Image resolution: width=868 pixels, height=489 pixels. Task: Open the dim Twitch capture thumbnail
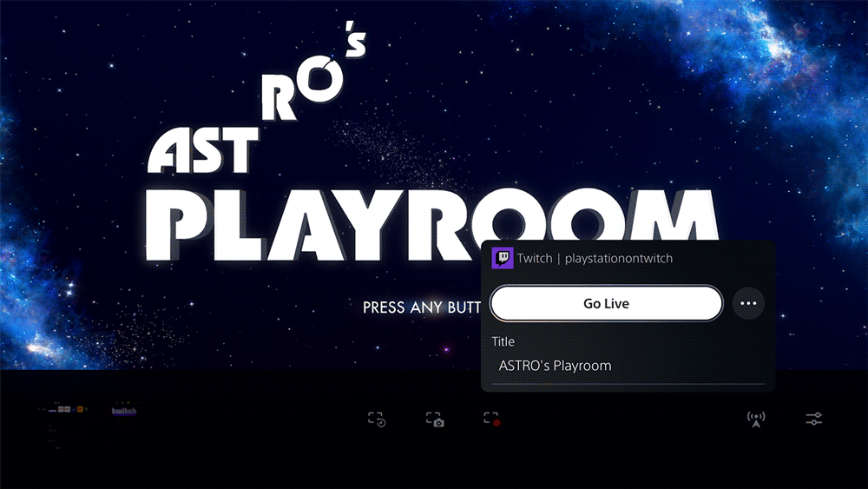pyautogui.click(x=124, y=411)
